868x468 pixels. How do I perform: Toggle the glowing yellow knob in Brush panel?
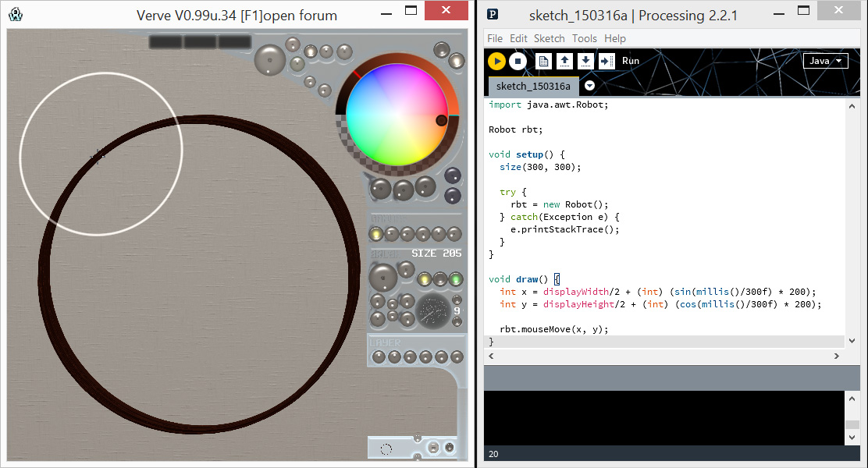(x=424, y=278)
